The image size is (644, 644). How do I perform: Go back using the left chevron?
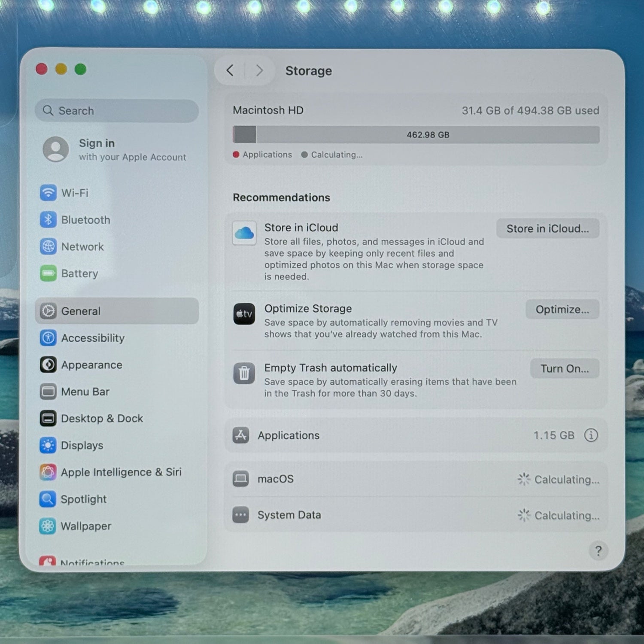point(231,70)
